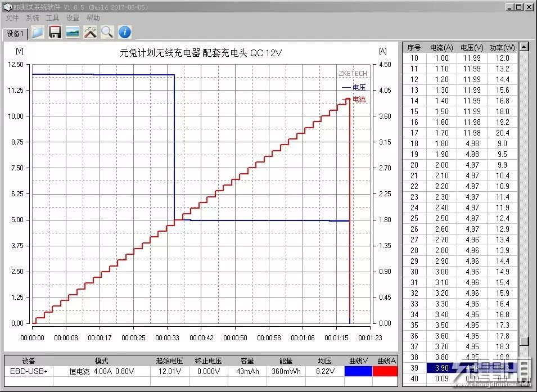This screenshot has height=392, width=537.
Task: Click the 4.50 current axis label
Action: [x=385, y=65]
